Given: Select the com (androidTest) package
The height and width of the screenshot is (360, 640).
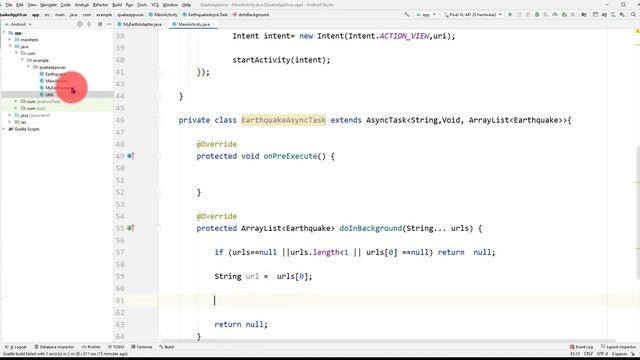Looking at the screenshot, I should 40,102.
